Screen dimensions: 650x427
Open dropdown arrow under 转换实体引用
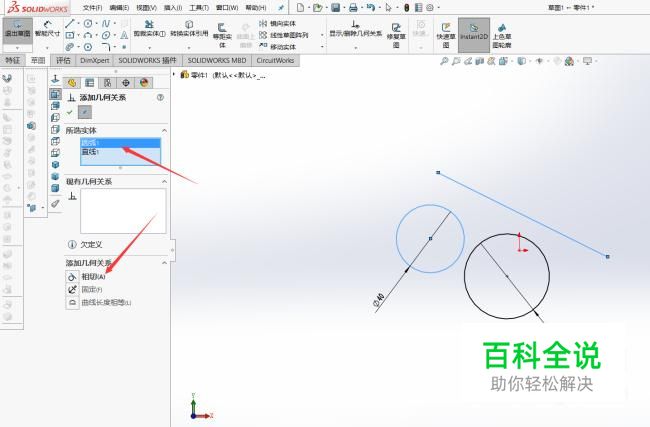(189, 48)
